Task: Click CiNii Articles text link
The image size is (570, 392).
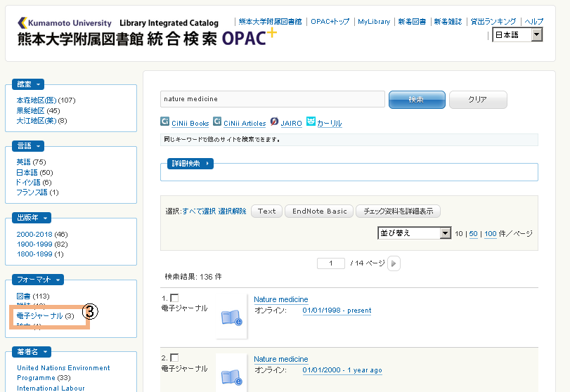Action: tap(245, 124)
